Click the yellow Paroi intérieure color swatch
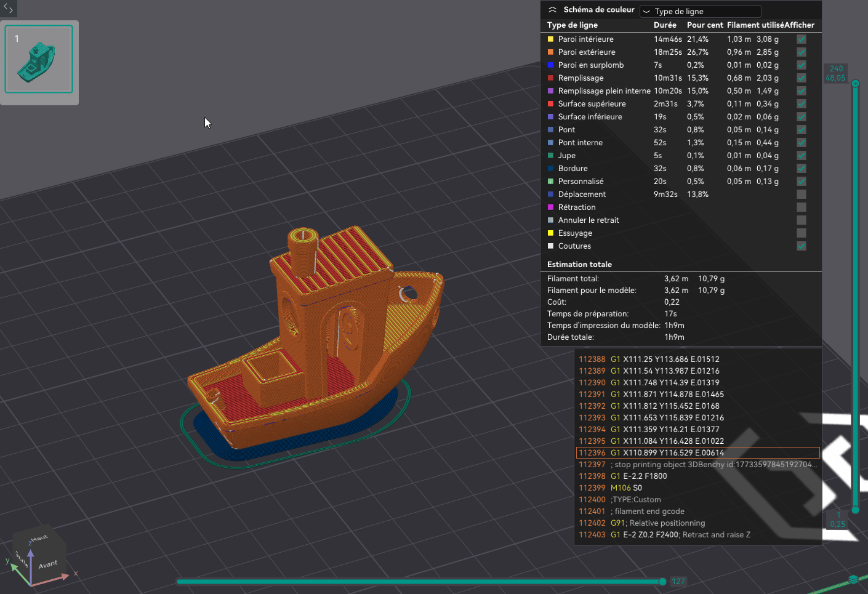This screenshot has width=868, height=594. pyautogui.click(x=550, y=39)
